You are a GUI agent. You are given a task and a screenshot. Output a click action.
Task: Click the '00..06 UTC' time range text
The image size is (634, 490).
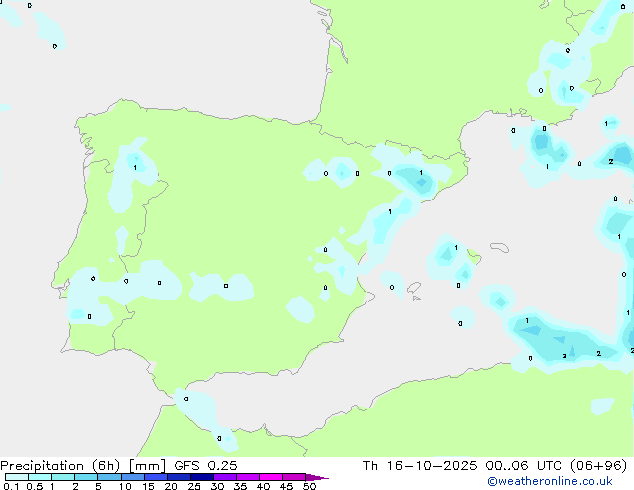[524, 466]
